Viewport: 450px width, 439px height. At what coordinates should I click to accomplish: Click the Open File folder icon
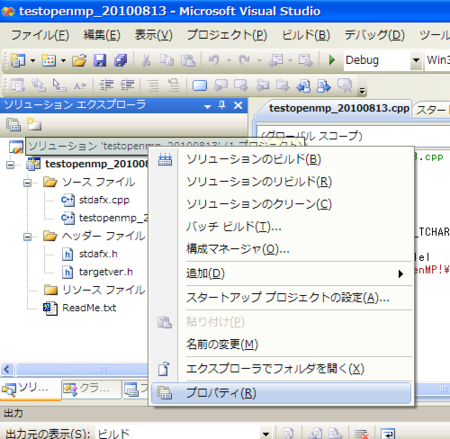pyautogui.click(x=79, y=60)
